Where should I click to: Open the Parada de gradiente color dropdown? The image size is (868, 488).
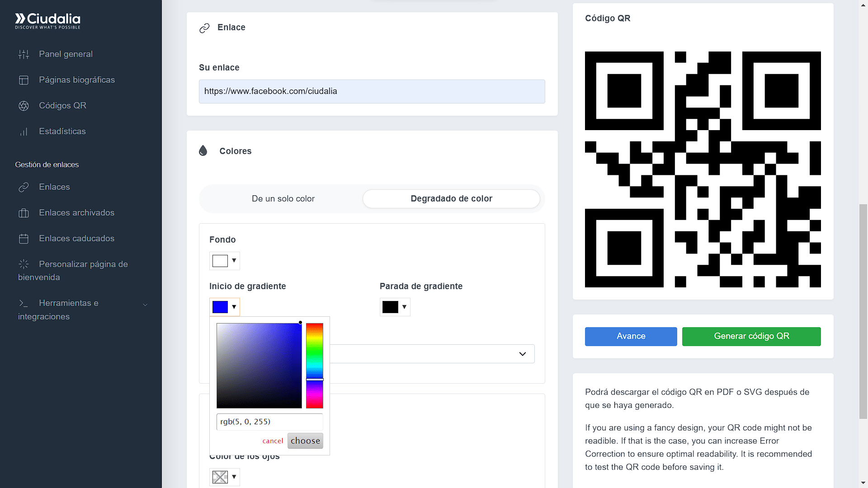click(x=395, y=307)
